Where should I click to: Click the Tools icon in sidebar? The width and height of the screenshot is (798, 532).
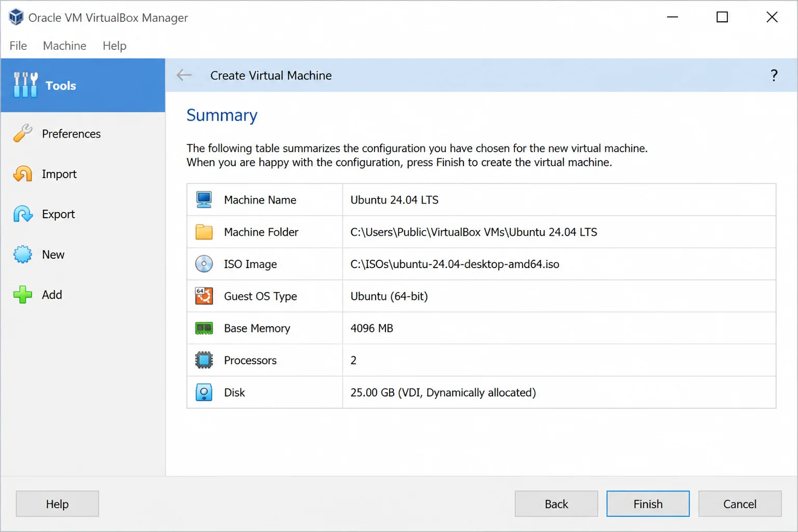tap(25, 85)
